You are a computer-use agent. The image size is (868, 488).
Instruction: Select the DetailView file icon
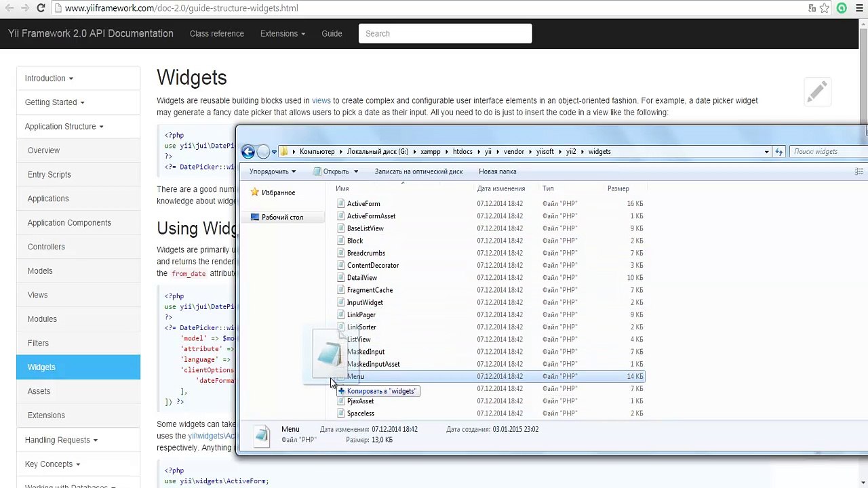[341, 277]
